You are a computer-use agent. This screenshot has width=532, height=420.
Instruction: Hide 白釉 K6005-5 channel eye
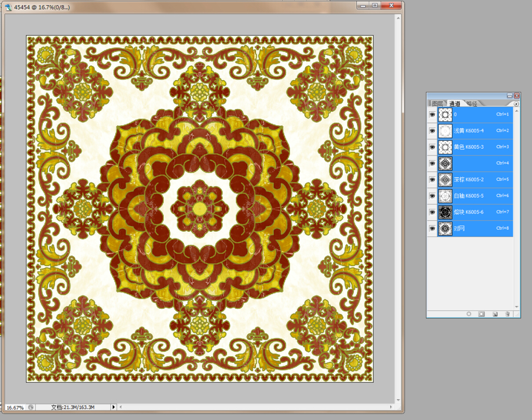[432, 196]
